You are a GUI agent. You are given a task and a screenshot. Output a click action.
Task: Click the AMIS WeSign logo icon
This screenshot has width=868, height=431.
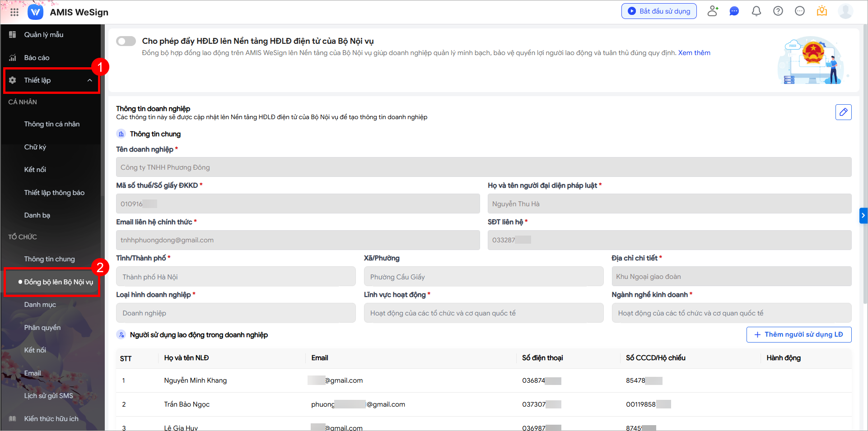click(x=35, y=12)
